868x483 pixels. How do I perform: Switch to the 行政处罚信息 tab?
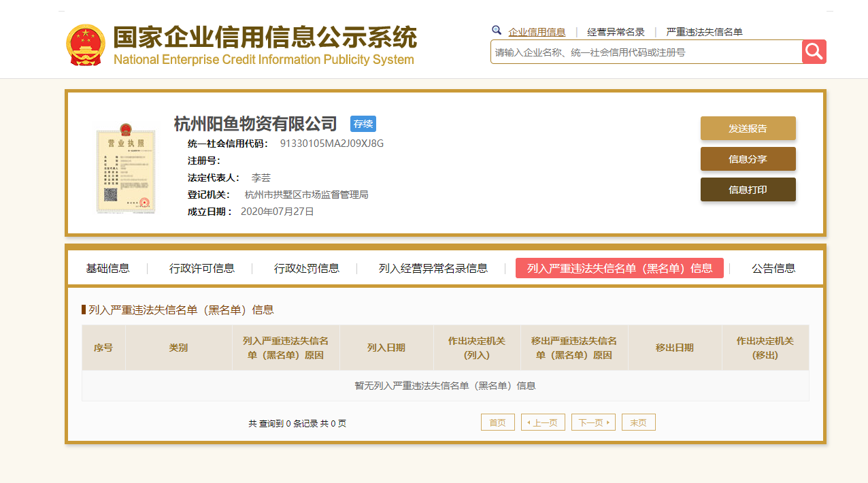[x=307, y=268]
